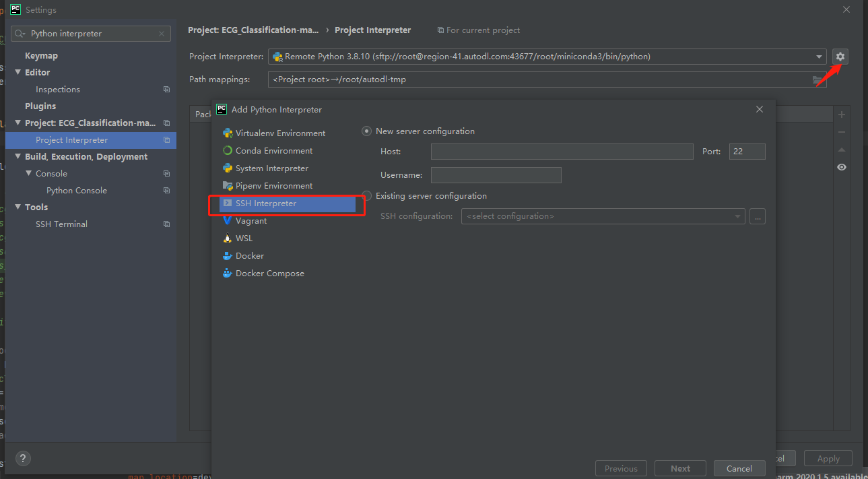Collapse the Tools tree section
868x479 pixels.
coord(18,207)
